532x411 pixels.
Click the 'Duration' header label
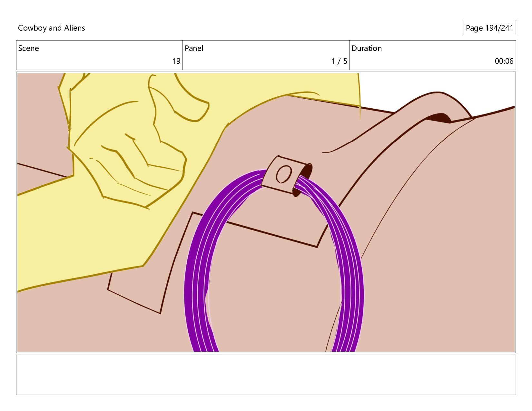366,48
